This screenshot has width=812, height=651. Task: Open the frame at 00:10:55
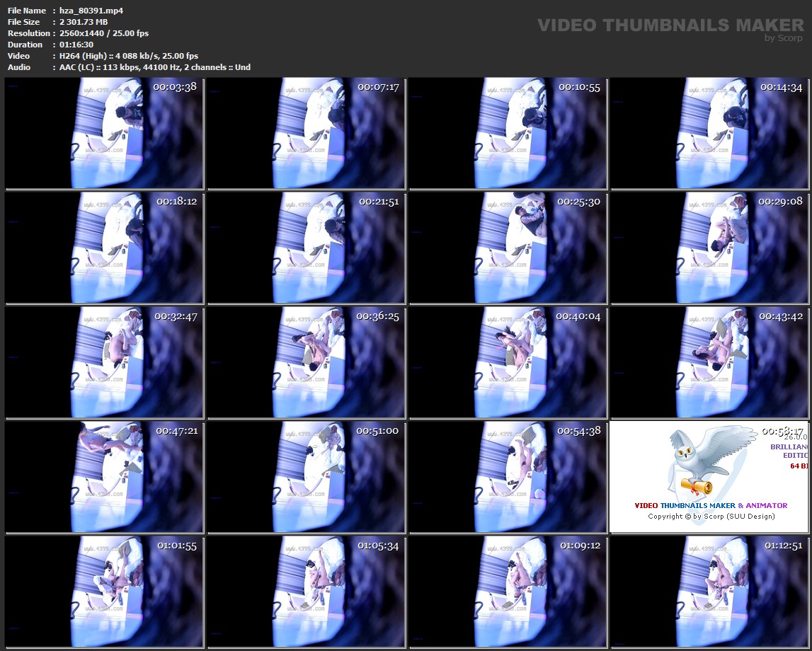tap(508, 134)
